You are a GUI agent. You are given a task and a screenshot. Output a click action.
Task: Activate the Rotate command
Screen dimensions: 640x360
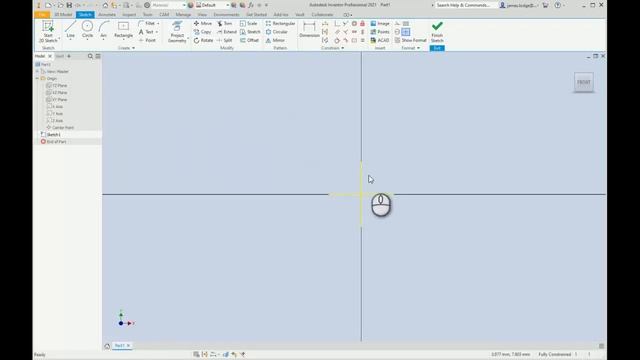coord(203,40)
